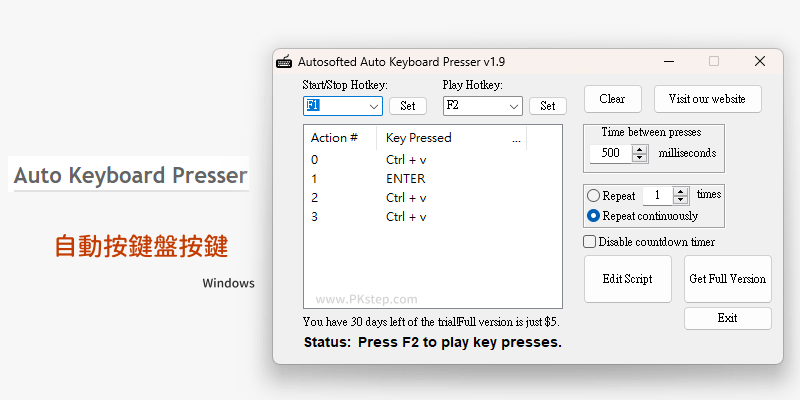
Task: Open the Edit Script button
Action: coord(628,279)
